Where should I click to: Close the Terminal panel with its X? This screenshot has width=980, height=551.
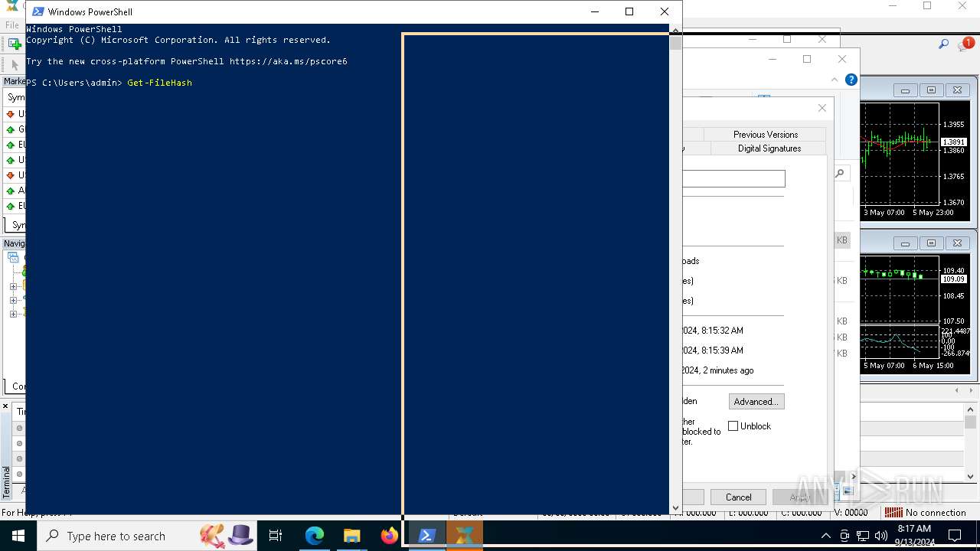click(5, 406)
